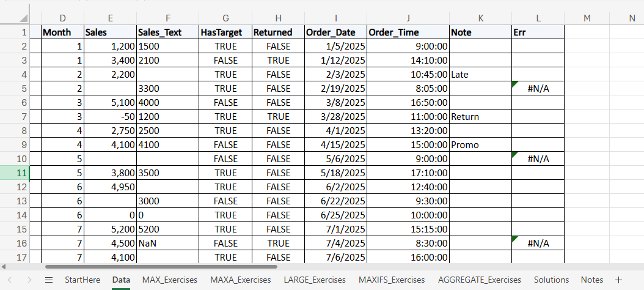Select column G header
Image resolution: width=644 pixels, height=290 pixels.
coord(226,18)
